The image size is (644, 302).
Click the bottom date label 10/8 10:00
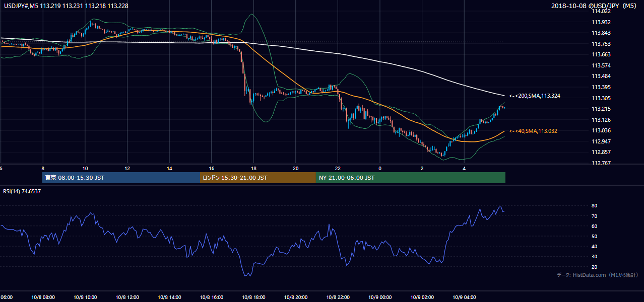pos(85,297)
